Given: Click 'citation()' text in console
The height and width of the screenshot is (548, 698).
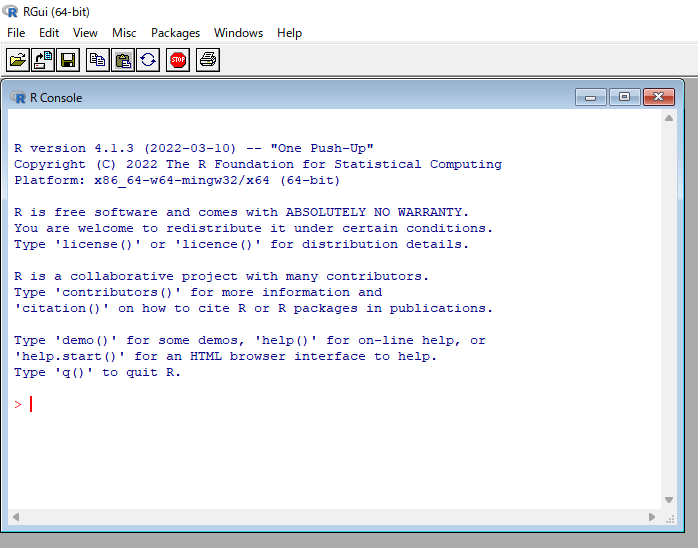Looking at the screenshot, I should (x=61, y=309).
